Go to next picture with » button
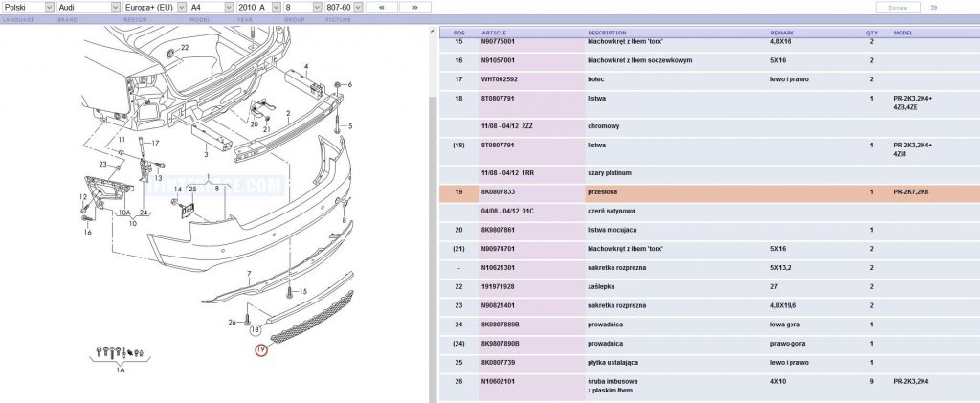 pos(415,8)
